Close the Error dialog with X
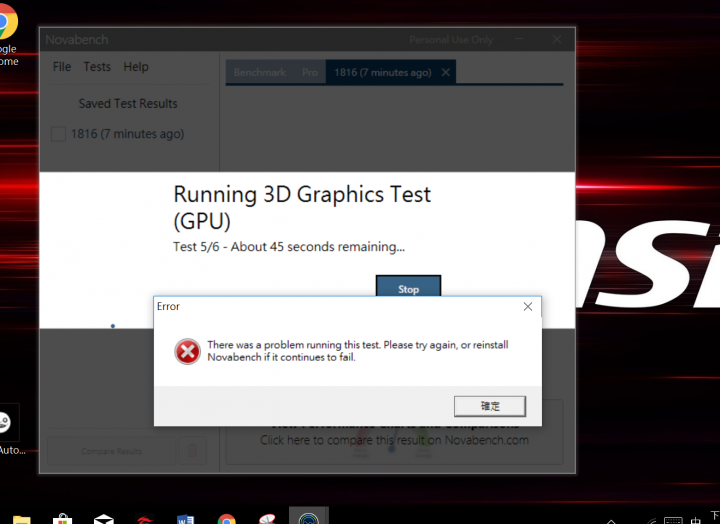Image resolution: width=720 pixels, height=524 pixels. pyautogui.click(x=528, y=307)
